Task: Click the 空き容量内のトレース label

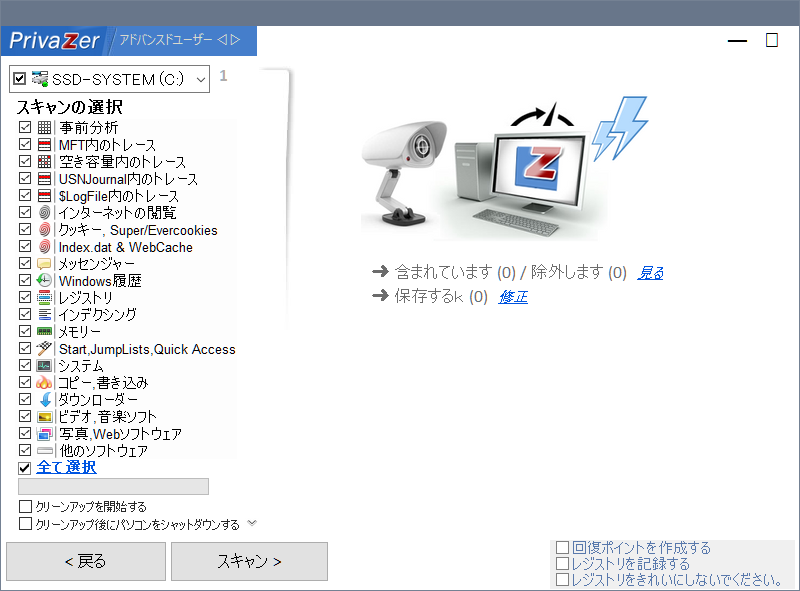Action: click(x=122, y=162)
